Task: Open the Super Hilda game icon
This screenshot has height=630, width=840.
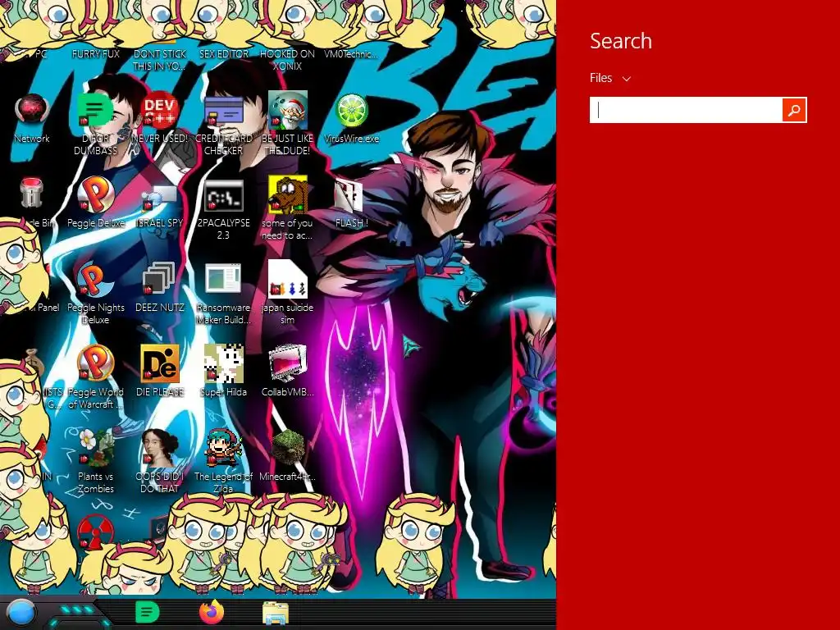Action: (223, 363)
